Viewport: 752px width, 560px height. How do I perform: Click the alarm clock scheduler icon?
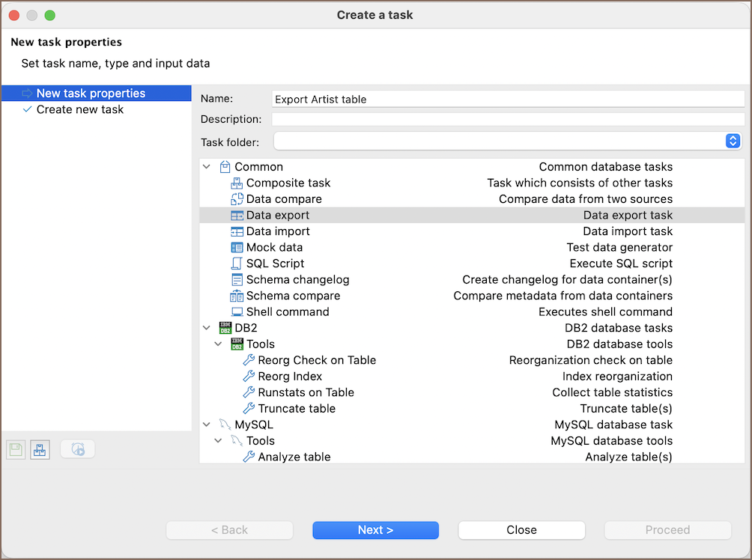[78, 449]
